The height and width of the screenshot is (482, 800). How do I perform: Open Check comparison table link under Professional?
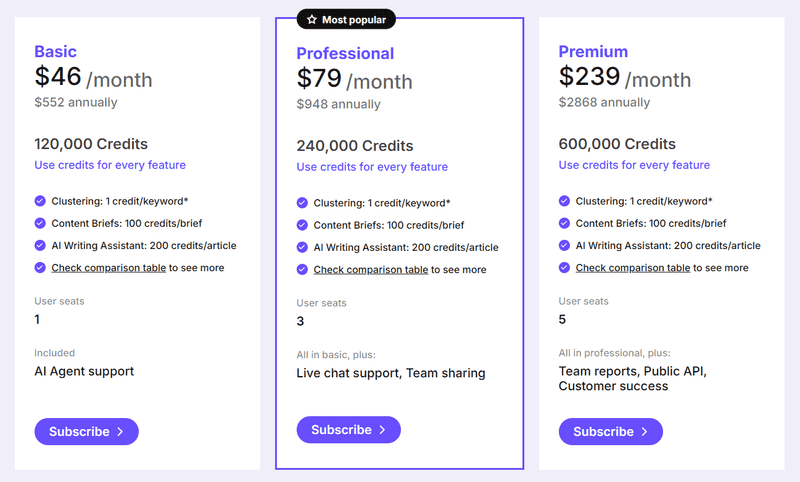coord(371,270)
